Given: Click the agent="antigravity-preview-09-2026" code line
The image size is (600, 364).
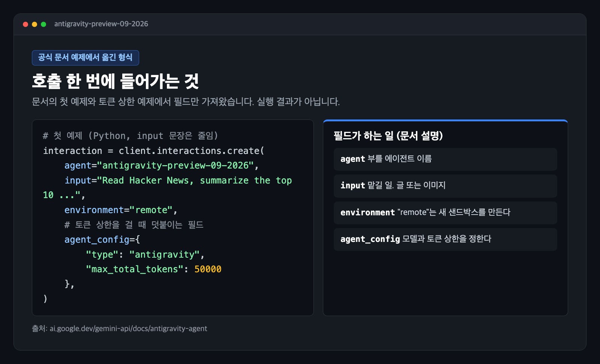Looking at the screenshot, I should tap(162, 166).
